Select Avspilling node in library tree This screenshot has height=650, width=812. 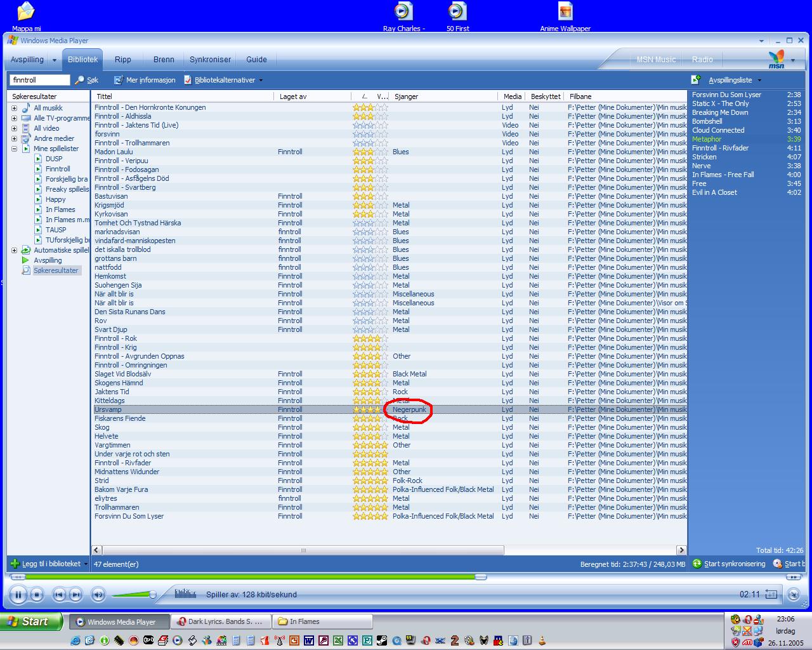click(48, 260)
